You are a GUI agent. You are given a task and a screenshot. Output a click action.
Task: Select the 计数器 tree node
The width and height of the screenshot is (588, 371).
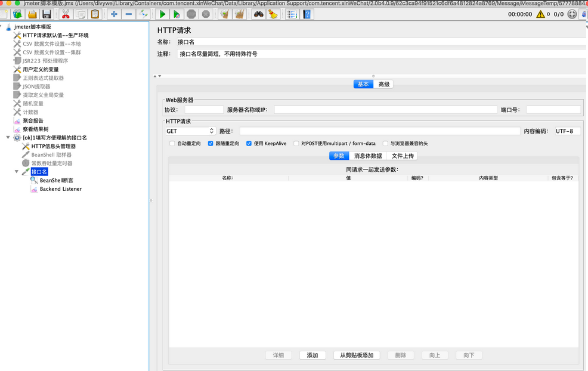[30, 112]
